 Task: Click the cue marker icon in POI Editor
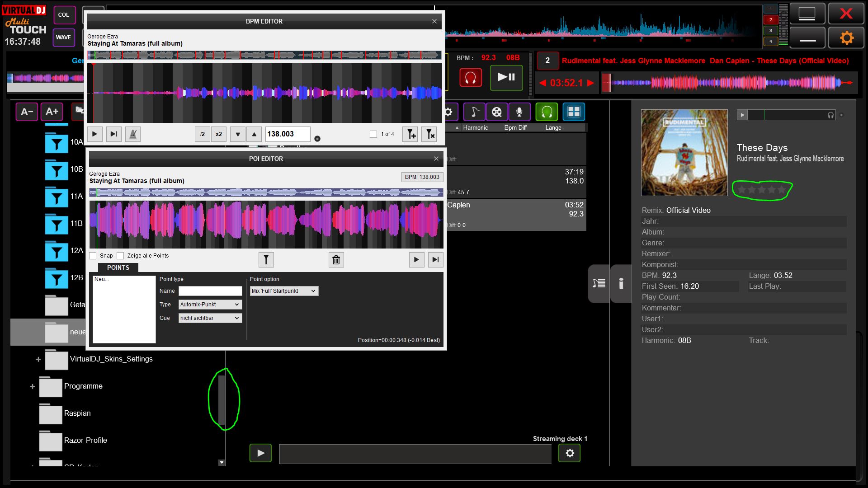266,260
